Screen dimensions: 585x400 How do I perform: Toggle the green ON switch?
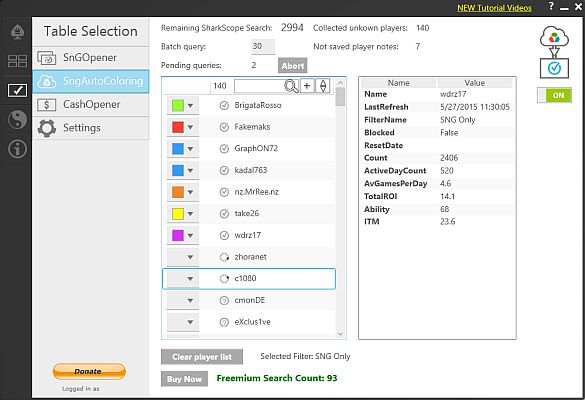(x=554, y=95)
